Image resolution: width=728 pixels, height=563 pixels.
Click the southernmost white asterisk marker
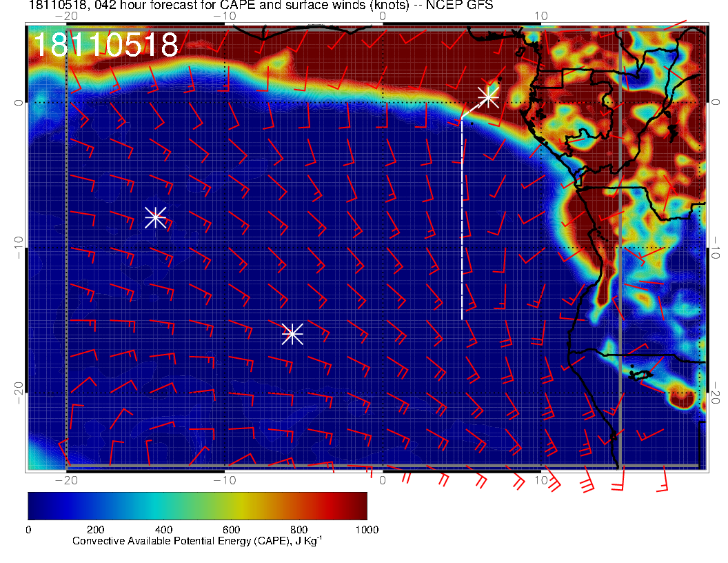292,333
